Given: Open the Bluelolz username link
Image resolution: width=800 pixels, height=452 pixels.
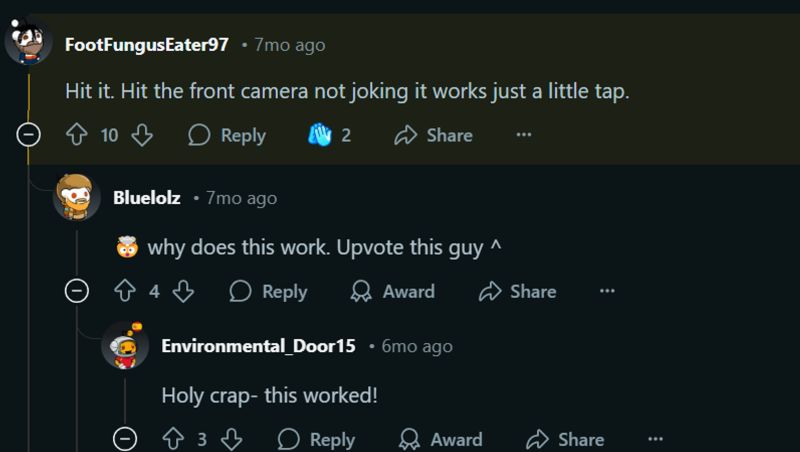Looking at the screenshot, I should [146, 198].
